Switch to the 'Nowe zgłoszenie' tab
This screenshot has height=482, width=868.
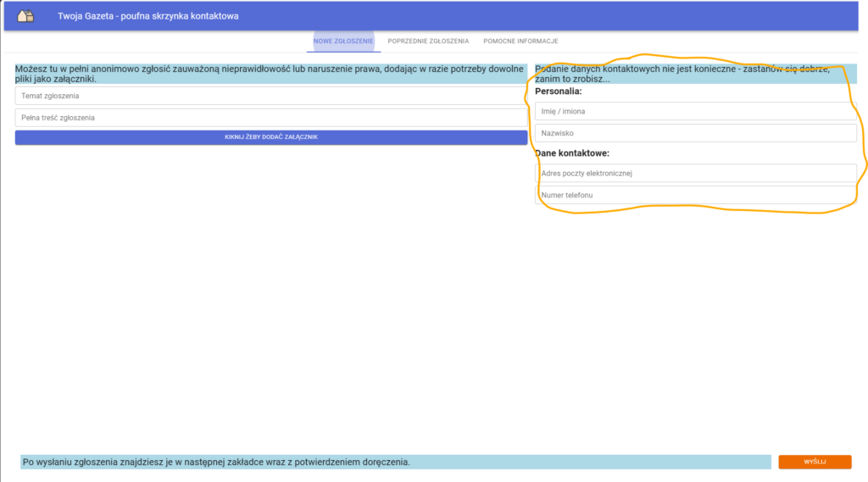click(x=342, y=41)
